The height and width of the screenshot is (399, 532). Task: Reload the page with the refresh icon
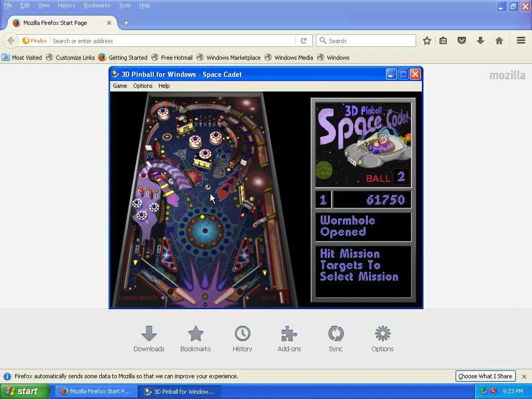303,41
